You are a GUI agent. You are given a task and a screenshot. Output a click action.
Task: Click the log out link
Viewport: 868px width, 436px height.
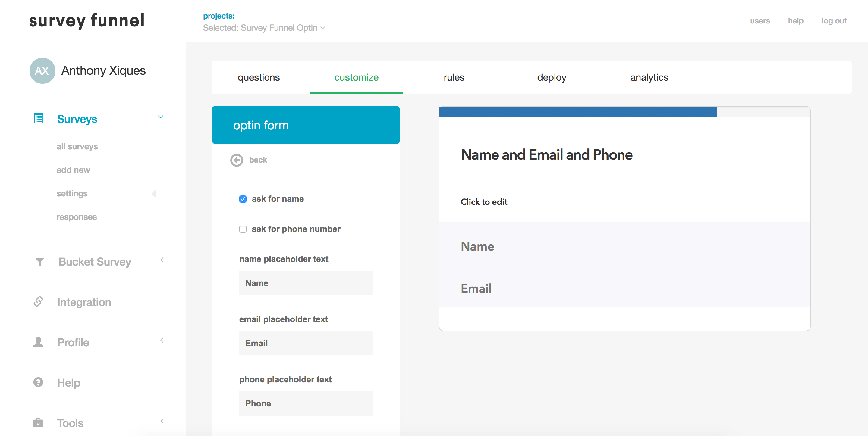[834, 21]
